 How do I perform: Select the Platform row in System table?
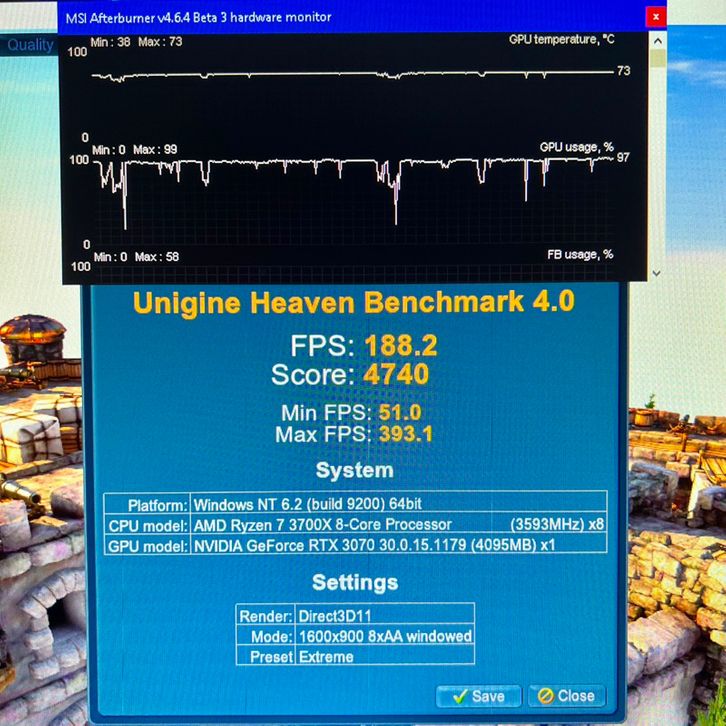tap(355, 504)
